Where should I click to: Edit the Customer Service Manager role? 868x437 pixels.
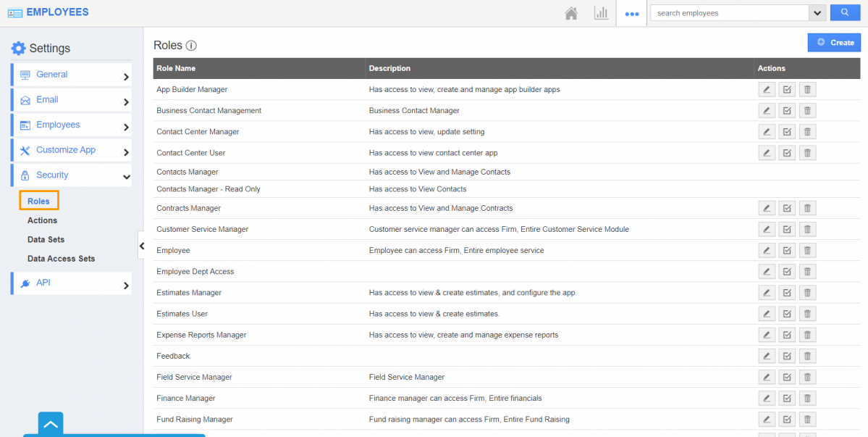click(766, 230)
